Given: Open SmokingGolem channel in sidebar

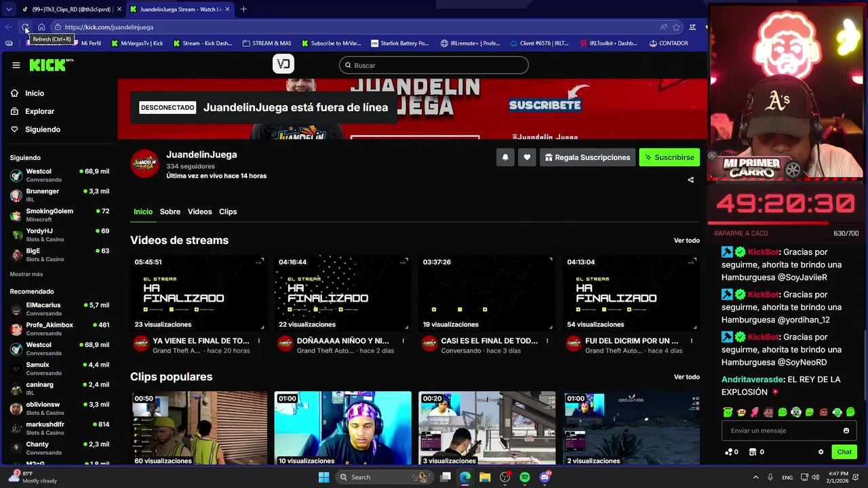Looking at the screenshot, I should point(60,215).
